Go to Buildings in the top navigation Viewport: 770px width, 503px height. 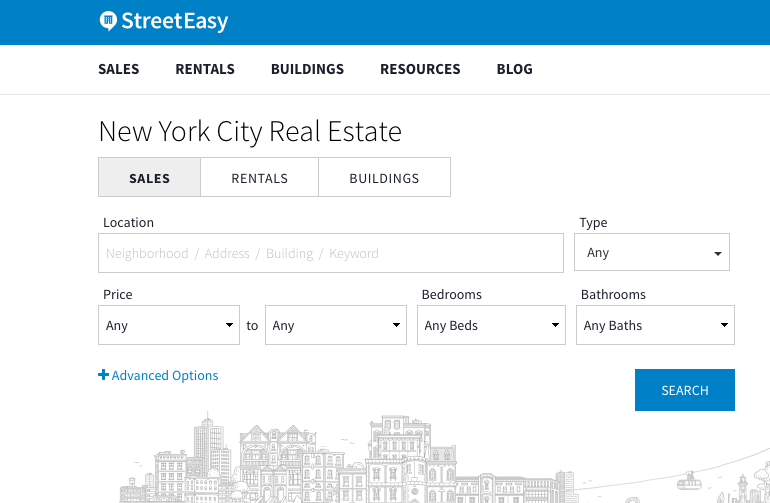point(307,69)
